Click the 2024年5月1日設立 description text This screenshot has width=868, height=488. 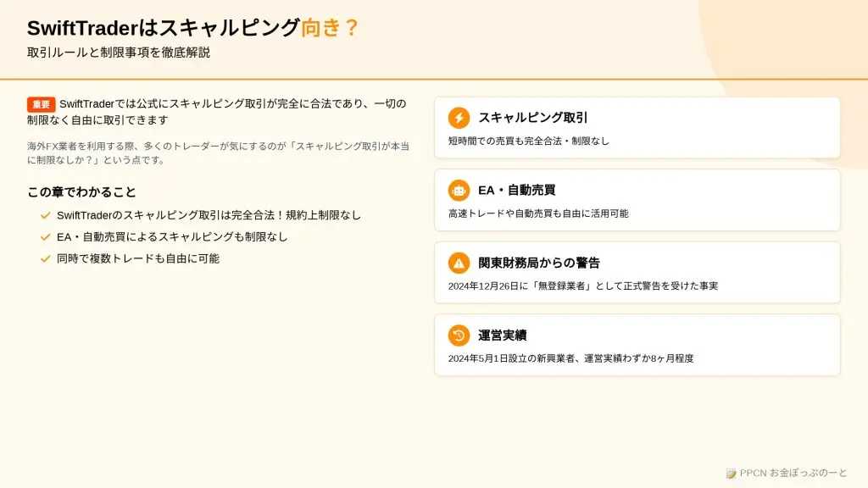570,358
